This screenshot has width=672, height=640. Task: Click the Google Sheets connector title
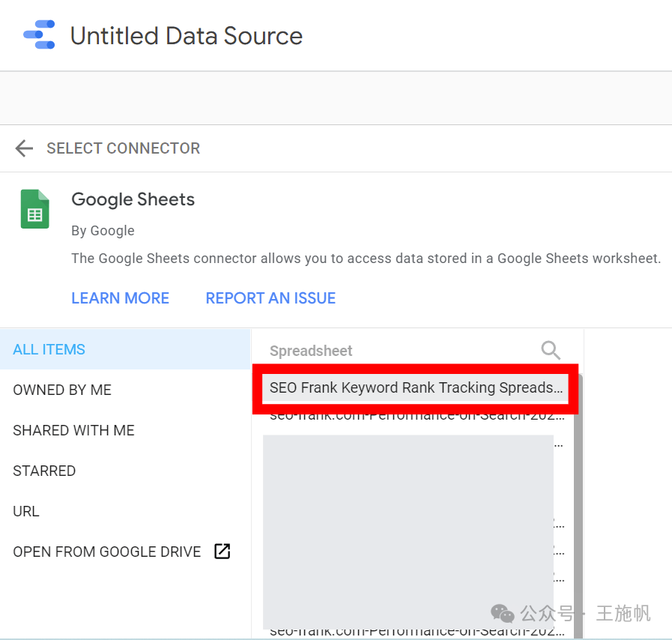(133, 200)
